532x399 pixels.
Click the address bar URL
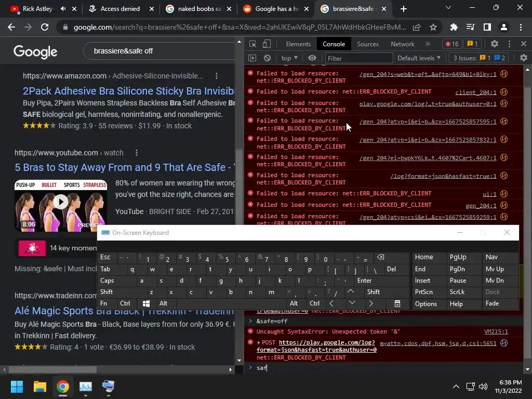click(240, 27)
